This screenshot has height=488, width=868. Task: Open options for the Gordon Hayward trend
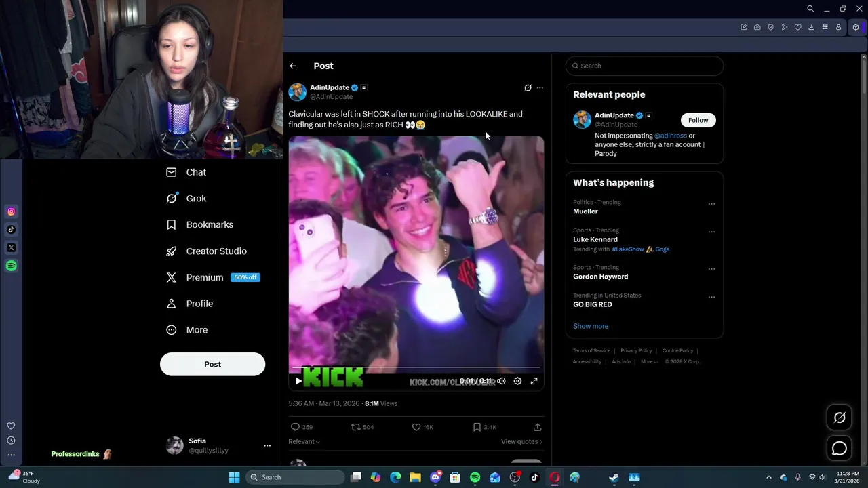[x=711, y=269]
